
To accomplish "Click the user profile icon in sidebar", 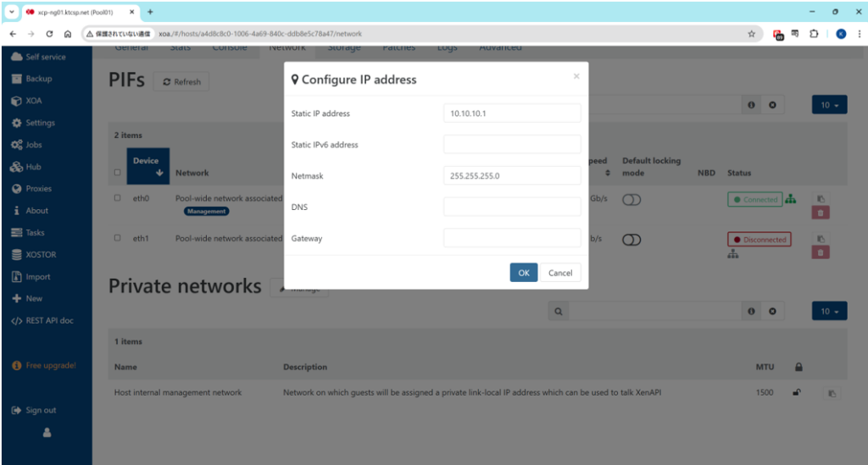I will click(47, 433).
